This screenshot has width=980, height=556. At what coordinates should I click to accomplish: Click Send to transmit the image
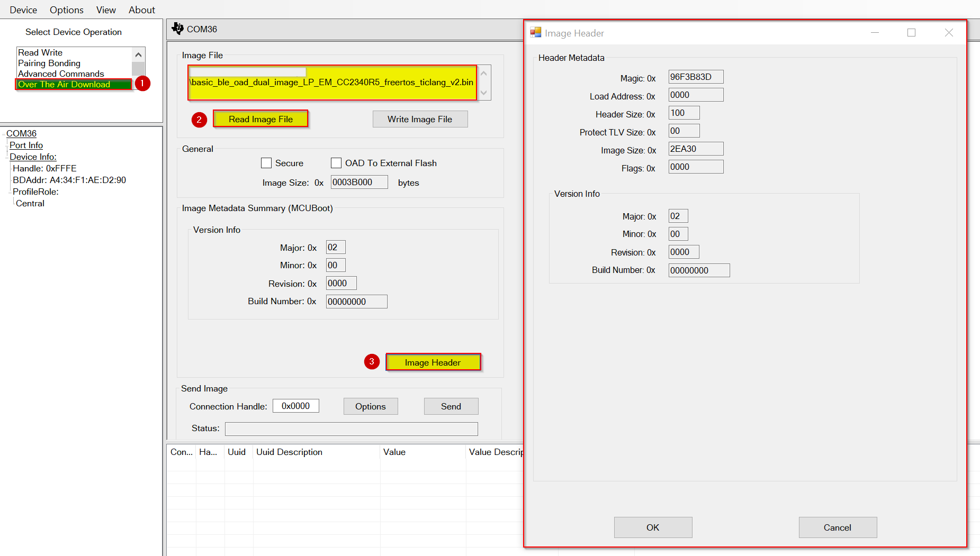point(451,406)
